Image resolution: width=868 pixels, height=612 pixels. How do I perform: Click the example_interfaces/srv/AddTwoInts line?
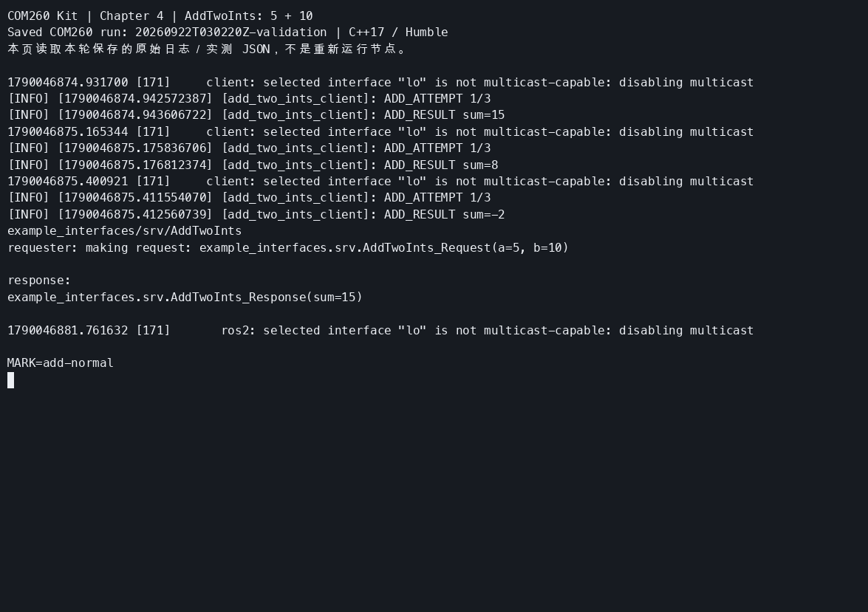click(x=125, y=231)
